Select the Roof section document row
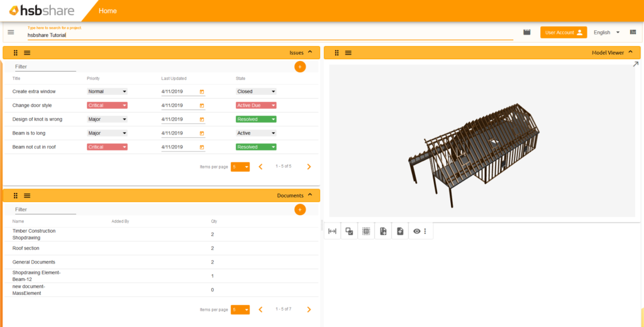The width and height of the screenshot is (644, 327). click(162, 248)
